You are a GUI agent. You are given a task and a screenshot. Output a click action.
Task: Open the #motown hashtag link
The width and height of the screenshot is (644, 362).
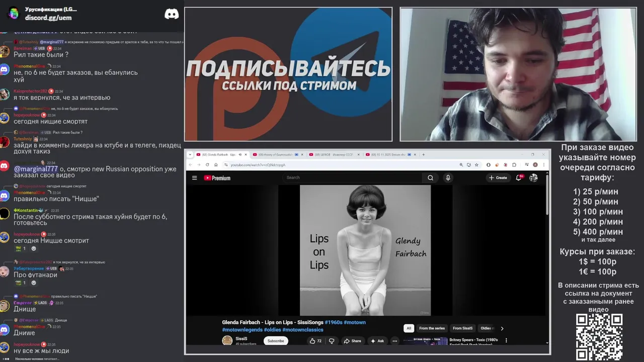(x=355, y=322)
